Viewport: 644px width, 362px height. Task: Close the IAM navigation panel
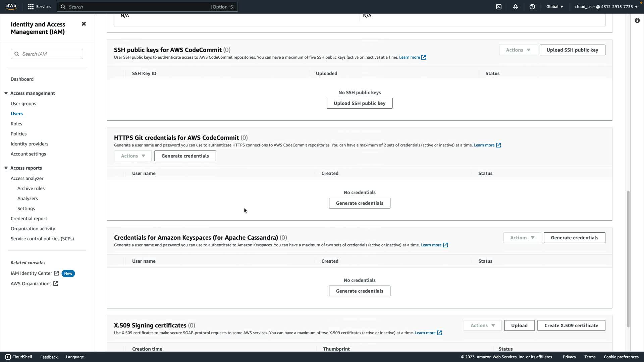point(84,24)
